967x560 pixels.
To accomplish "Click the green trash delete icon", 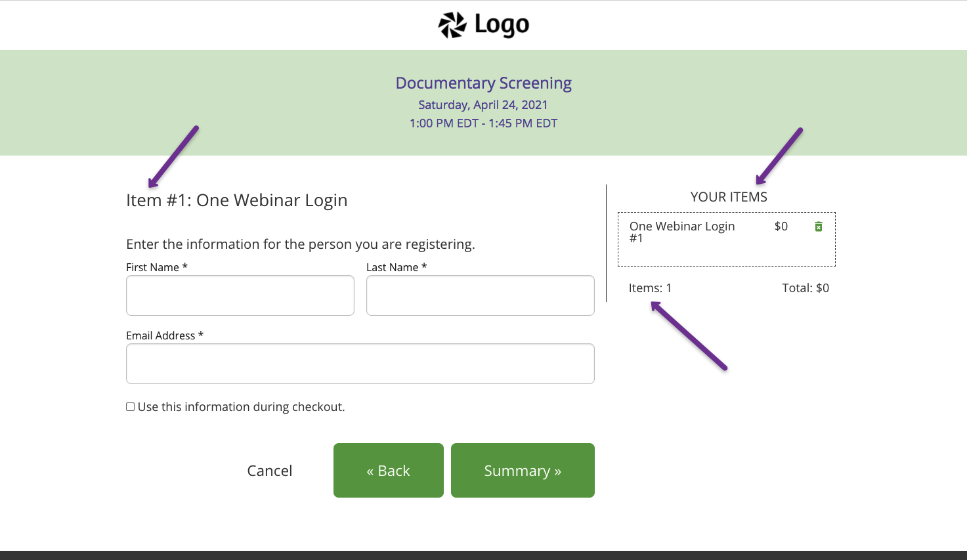I will (819, 226).
